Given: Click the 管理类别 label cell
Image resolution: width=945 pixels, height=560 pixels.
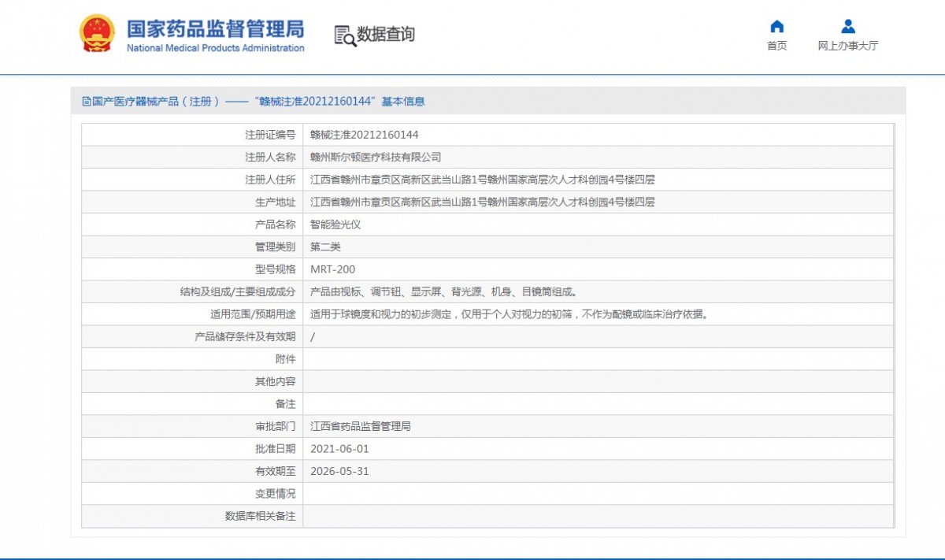Looking at the screenshot, I should 192,247.
